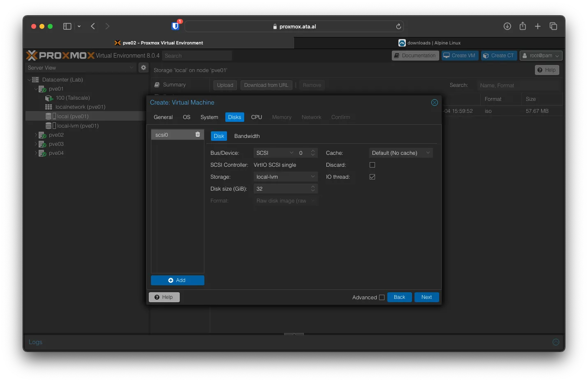
Task: Click the Bitwarden shield extension icon
Action: coord(176,26)
